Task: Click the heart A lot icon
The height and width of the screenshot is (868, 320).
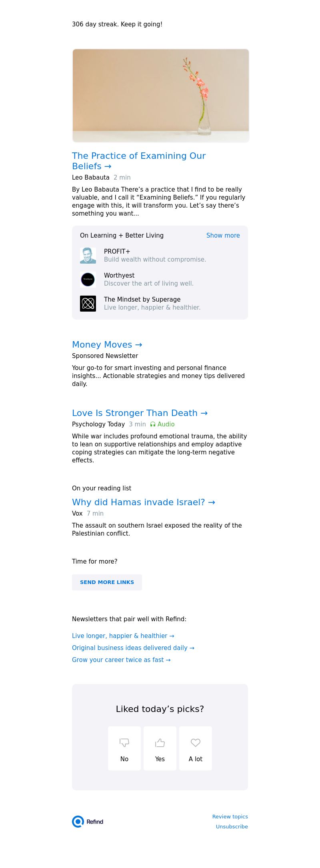Action: [196, 742]
